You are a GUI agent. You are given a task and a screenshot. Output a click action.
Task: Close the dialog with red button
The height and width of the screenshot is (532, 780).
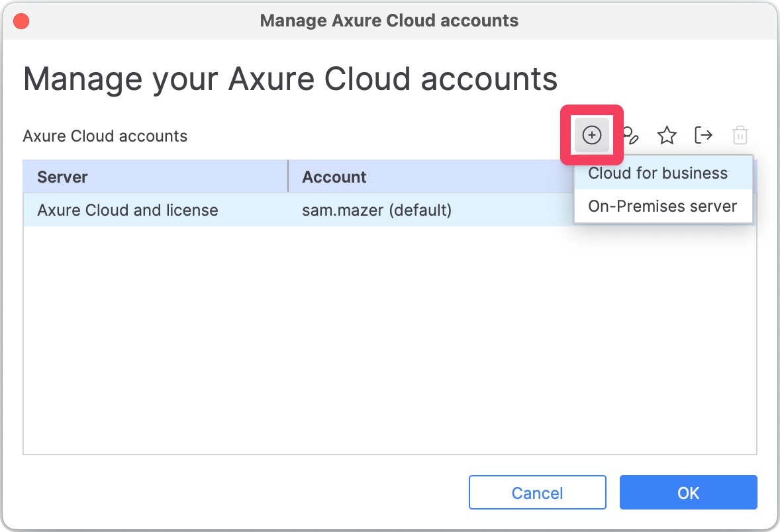[x=21, y=21]
